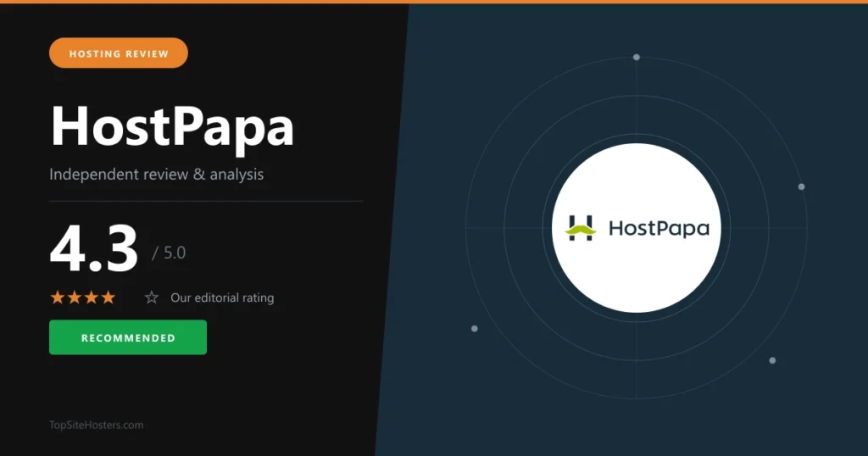Click the 4.3 rating score

click(94, 248)
